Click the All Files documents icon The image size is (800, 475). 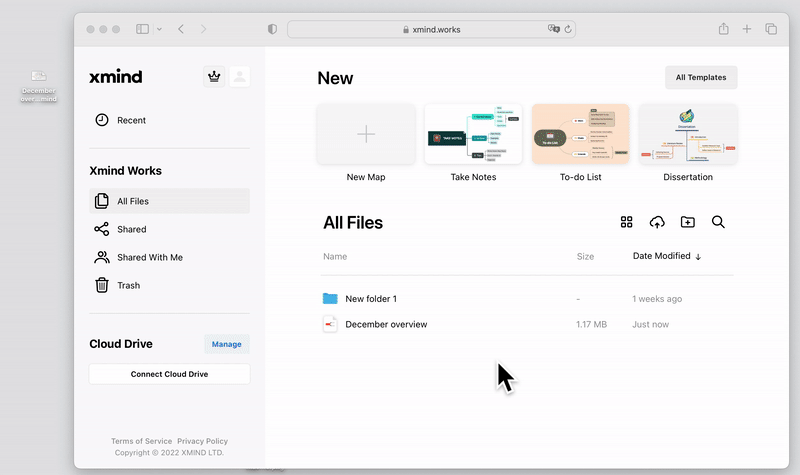click(102, 201)
